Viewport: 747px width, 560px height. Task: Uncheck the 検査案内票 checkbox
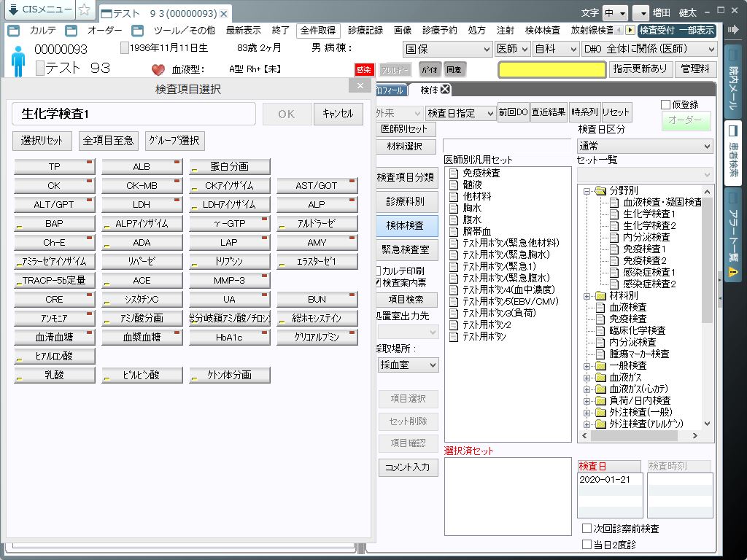[377, 282]
